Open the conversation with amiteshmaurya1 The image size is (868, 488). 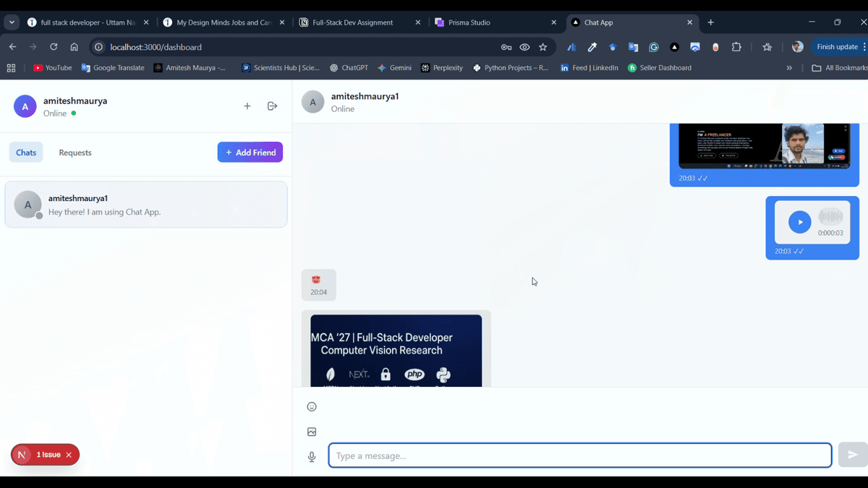pyautogui.click(x=145, y=205)
